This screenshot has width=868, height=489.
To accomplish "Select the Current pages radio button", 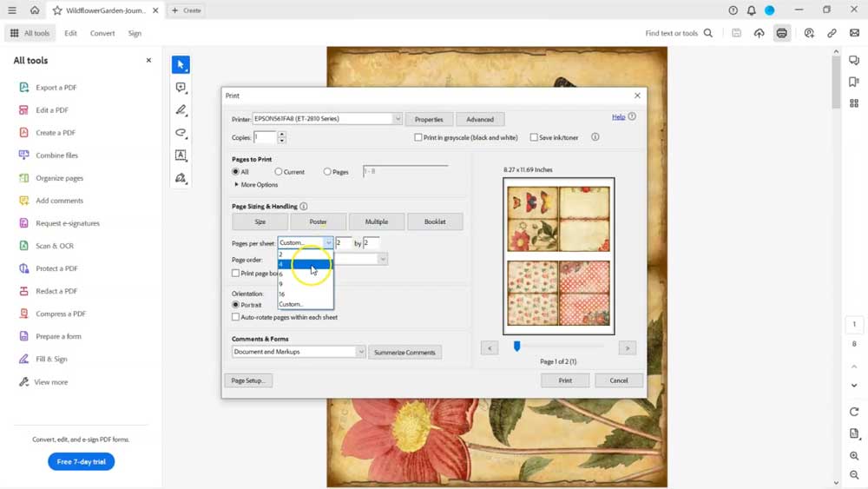I will (x=279, y=172).
